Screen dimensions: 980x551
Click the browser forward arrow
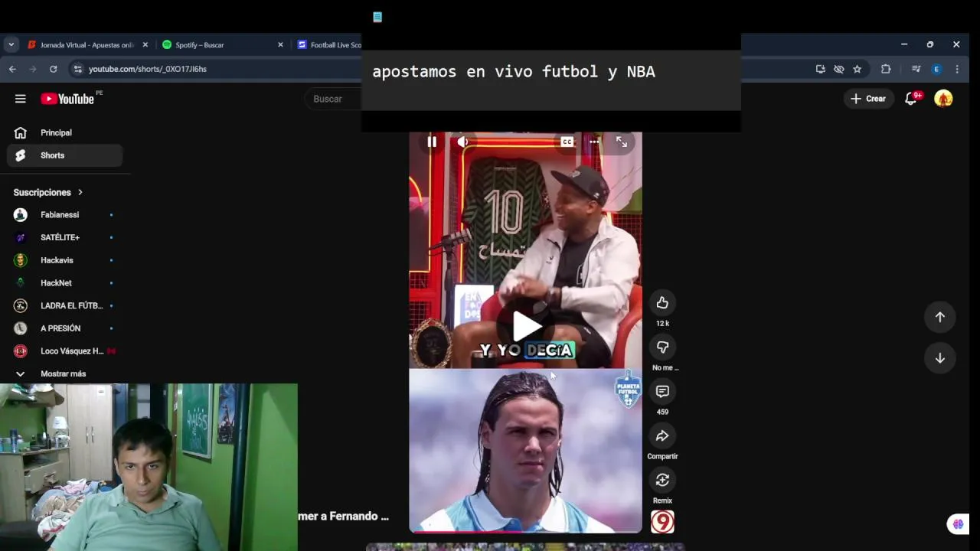(33, 69)
